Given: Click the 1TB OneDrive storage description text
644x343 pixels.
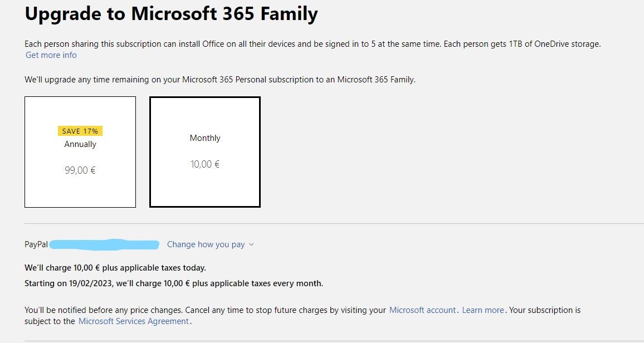Looking at the screenshot, I should (x=313, y=44).
